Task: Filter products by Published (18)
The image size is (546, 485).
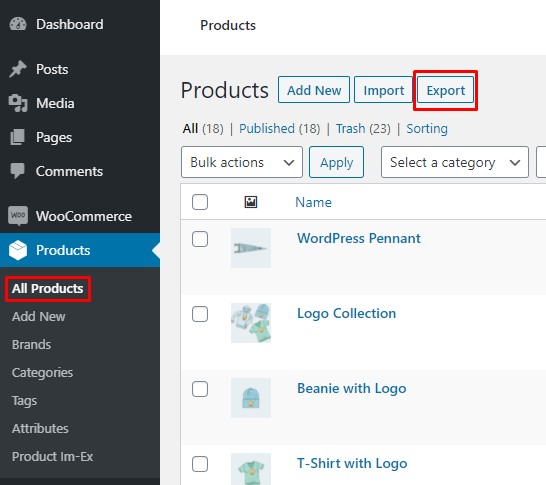Action: click(x=280, y=128)
